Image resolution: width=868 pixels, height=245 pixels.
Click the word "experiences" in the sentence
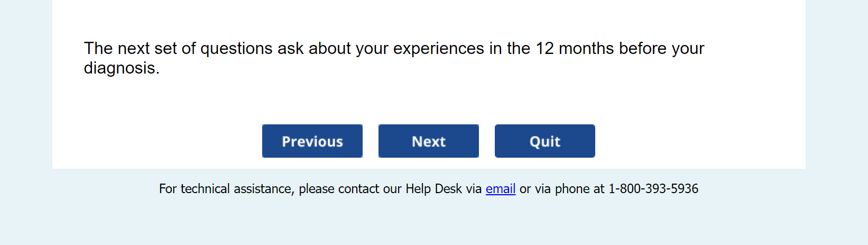[x=438, y=49]
